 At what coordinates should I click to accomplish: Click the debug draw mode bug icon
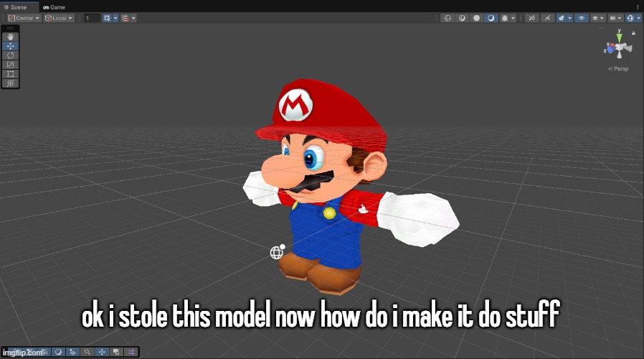pyautogui.click(x=505, y=18)
